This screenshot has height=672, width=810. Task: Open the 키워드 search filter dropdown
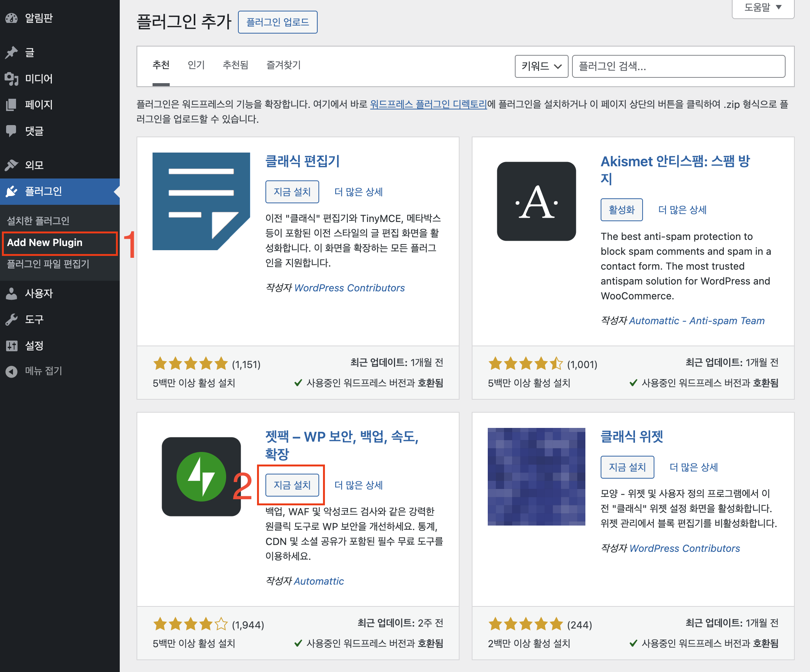(x=541, y=66)
